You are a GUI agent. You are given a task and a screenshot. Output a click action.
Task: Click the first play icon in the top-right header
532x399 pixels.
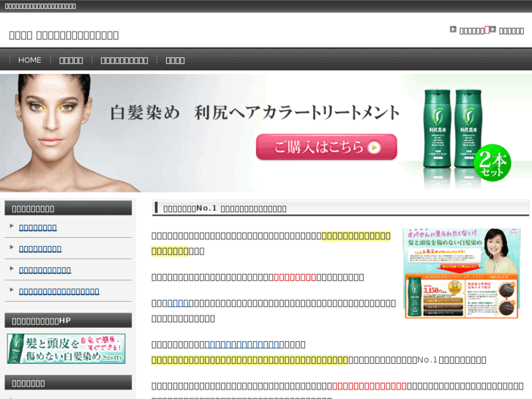click(453, 29)
